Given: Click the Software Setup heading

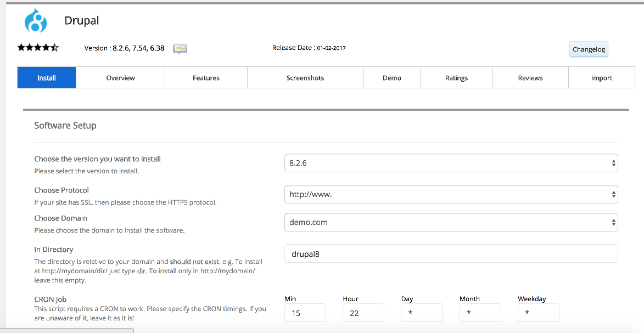Looking at the screenshot, I should pos(65,126).
